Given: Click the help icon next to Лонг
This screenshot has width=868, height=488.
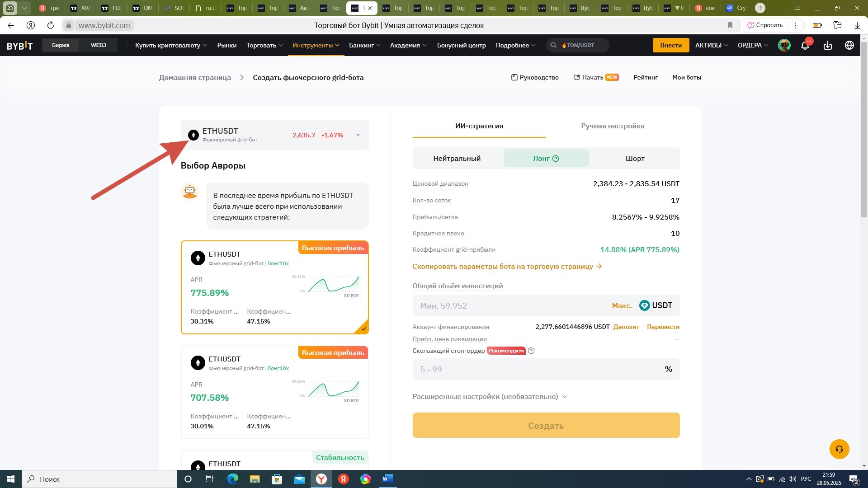Looking at the screenshot, I should [x=556, y=159].
